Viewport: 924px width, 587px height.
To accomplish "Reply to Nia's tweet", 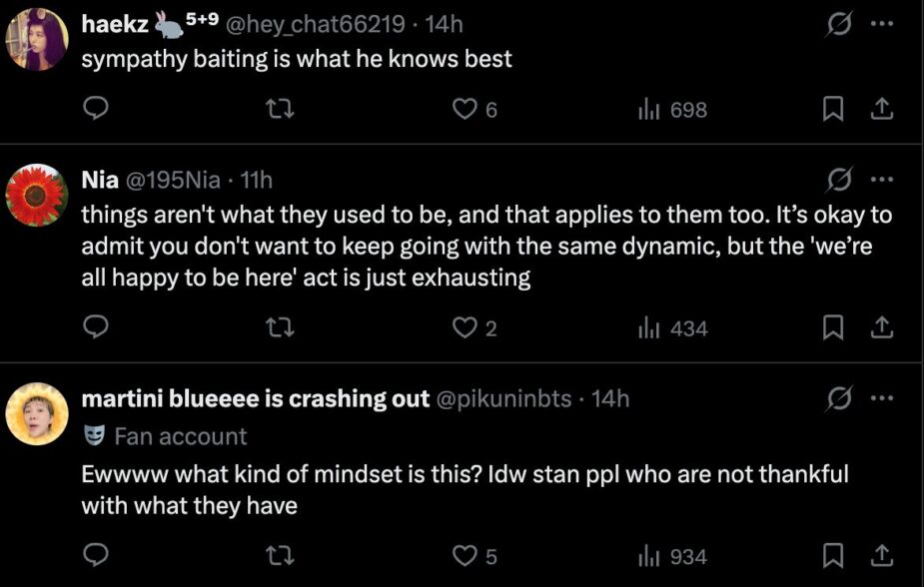I will click(94, 327).
